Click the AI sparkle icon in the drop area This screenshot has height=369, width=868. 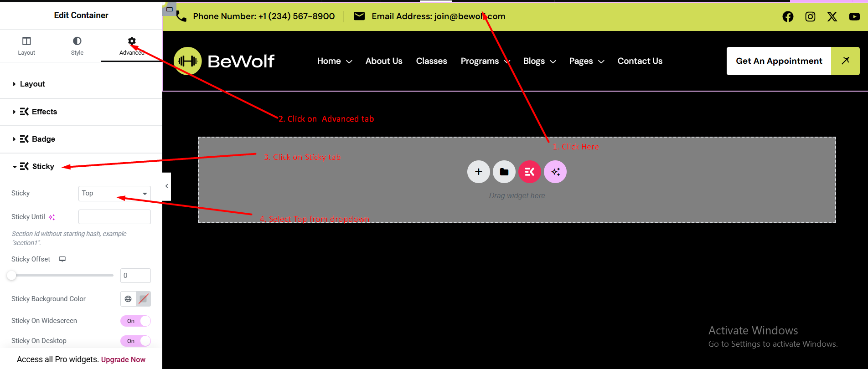pyautogui.click(x=555, y=172)
